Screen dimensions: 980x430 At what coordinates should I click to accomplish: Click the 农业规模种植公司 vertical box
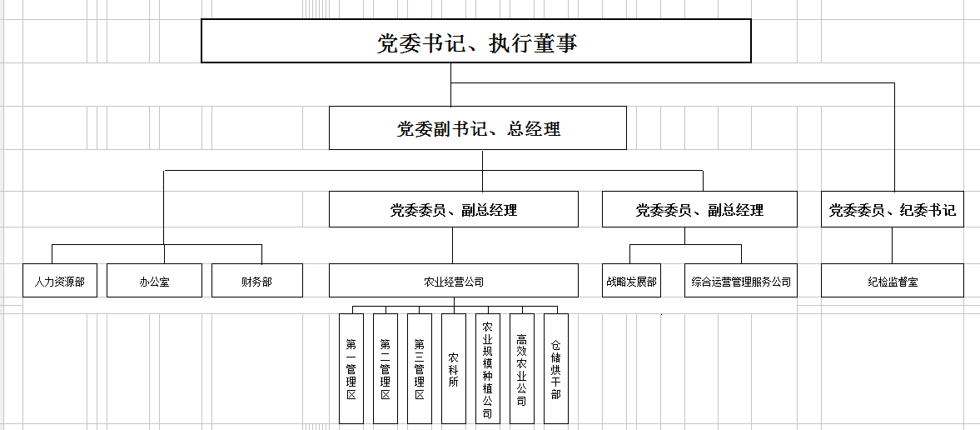(x=487, y=368)
